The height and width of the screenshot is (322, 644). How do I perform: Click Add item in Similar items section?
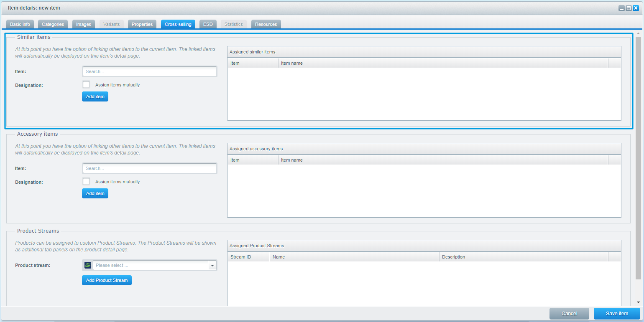pos(95,96)
